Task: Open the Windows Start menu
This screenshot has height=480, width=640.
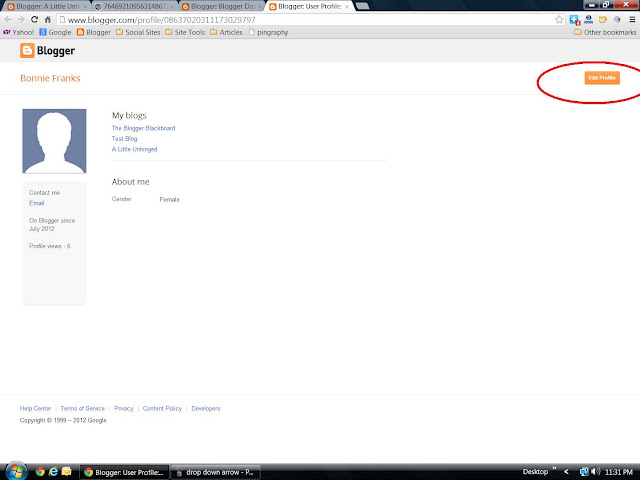Action: [16, 472]
